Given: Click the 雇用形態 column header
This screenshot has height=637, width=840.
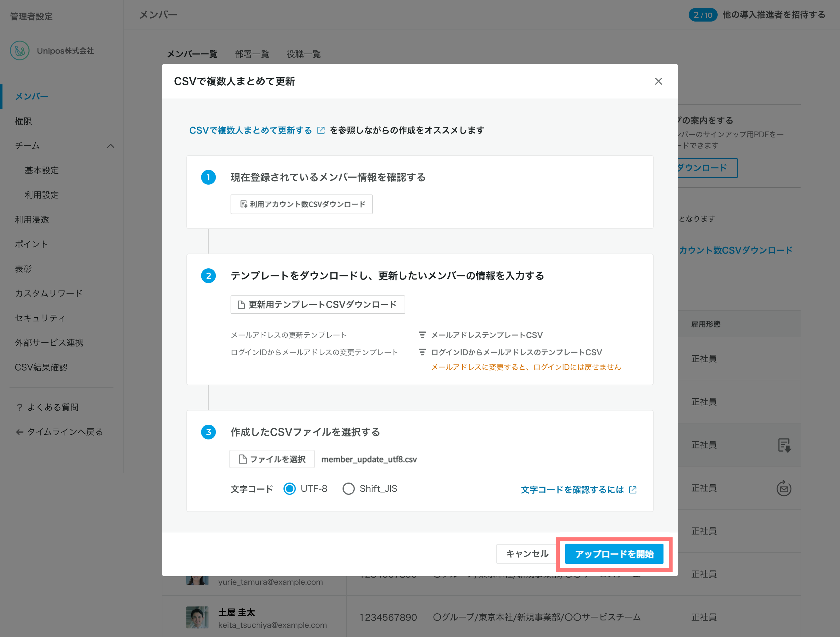Looking at the screenshot, I should coord(705,324).
